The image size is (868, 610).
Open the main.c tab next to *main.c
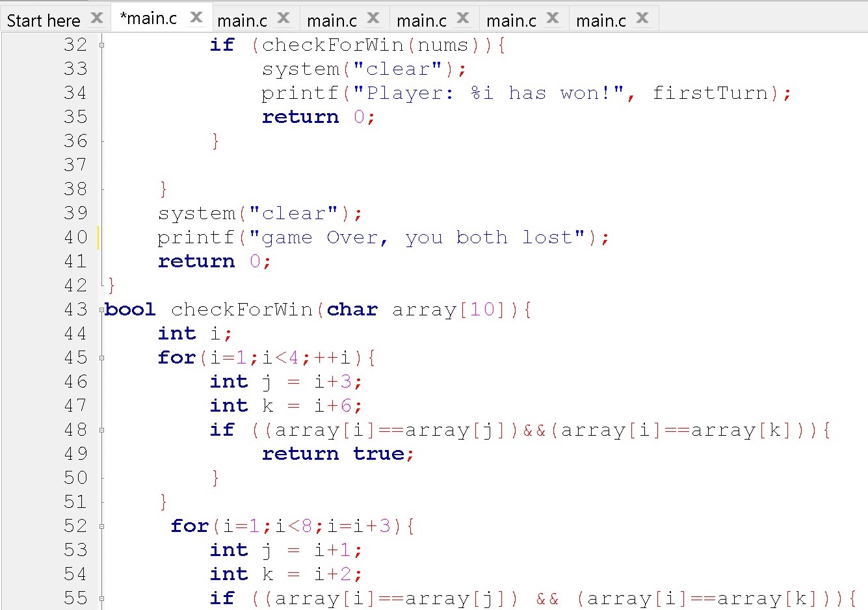click(243, 21)
